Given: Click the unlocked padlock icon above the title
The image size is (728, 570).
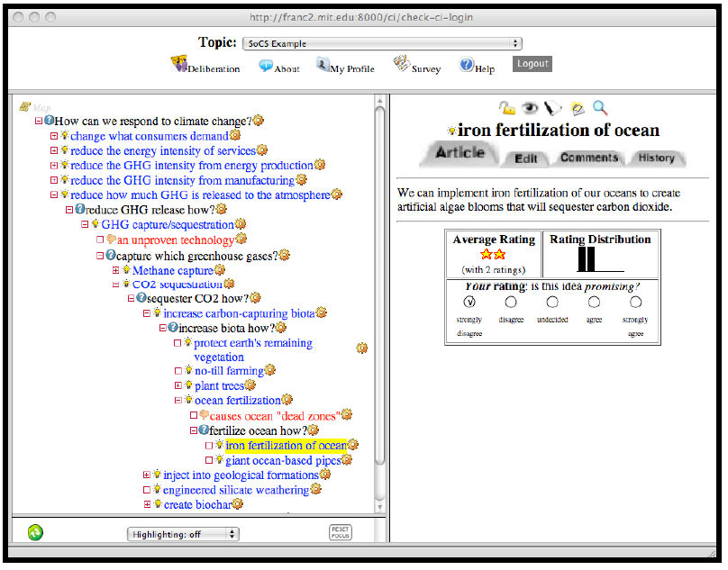Looking at the screenshot, I should click(x=507, y=108).
